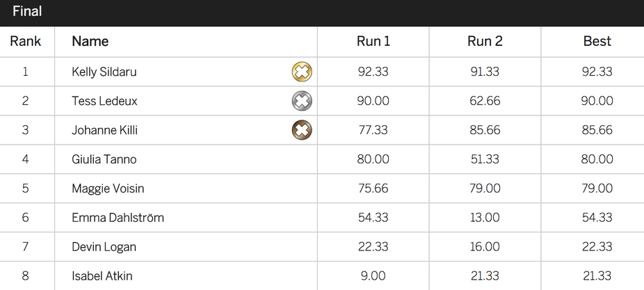This screenshot has height=290, width=644.
Task: Click Johanne Killi's bronze medal icon
Action: (302, 130)
